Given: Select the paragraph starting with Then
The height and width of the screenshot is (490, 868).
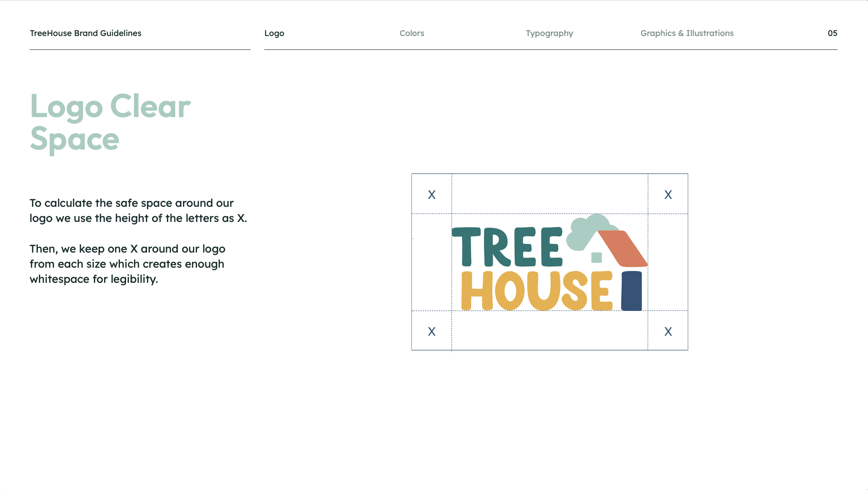Looking at the screenshot, I should (x=127, y=264).
